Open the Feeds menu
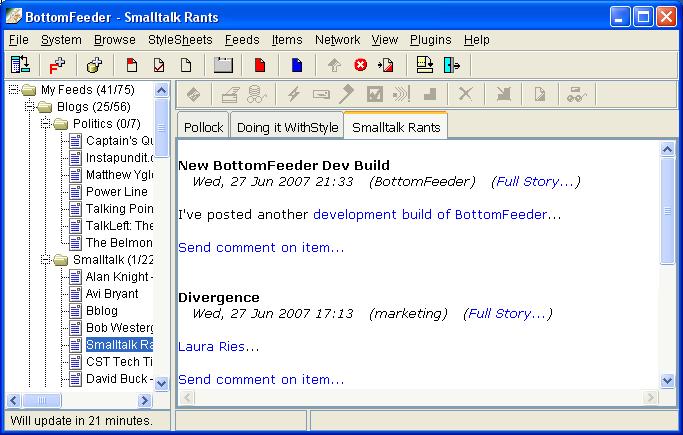Image resolution: width=683 pixels, height=435 pixels. tap(242, 40)
